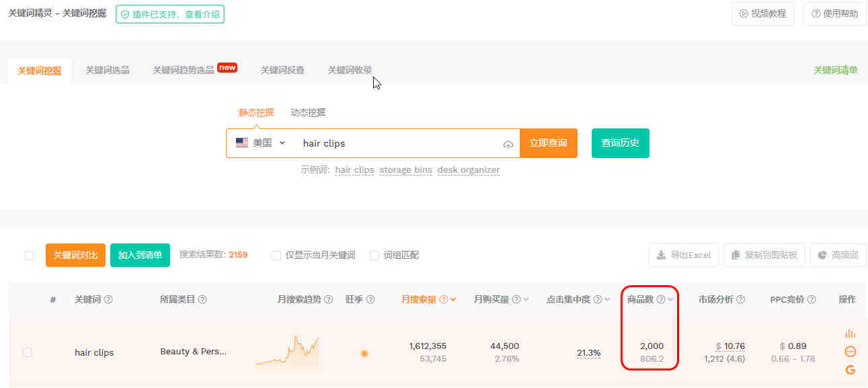Screen dimensions: 868x388
Task: Click hair clips keyword in table row
Action: 94,352
